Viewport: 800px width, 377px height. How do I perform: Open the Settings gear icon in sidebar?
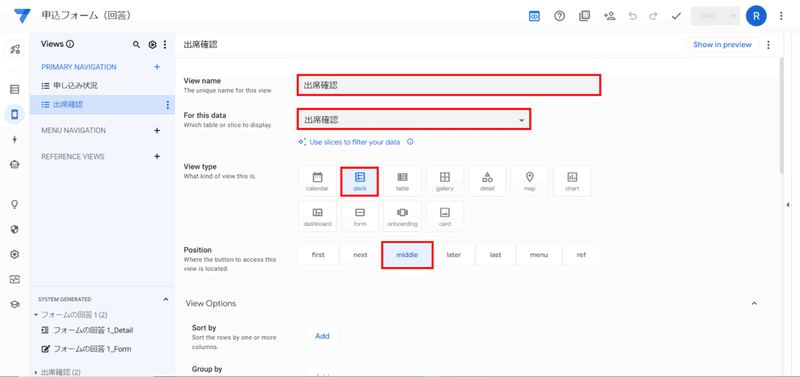tap(15, 254)
